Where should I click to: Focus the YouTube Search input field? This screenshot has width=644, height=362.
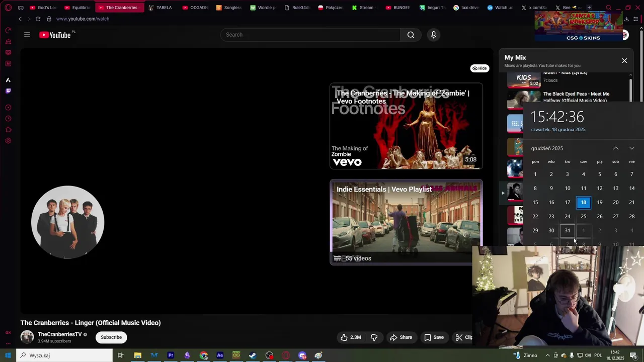310,35
